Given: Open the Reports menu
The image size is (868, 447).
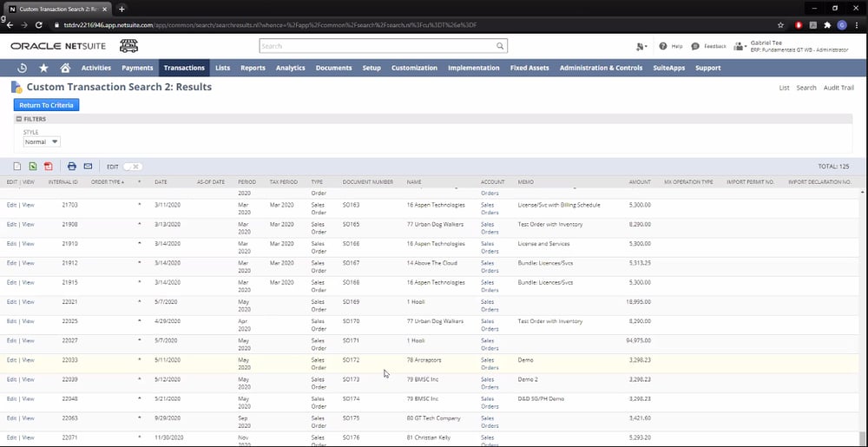Looking at the screenshot, I should coord(253,68).
